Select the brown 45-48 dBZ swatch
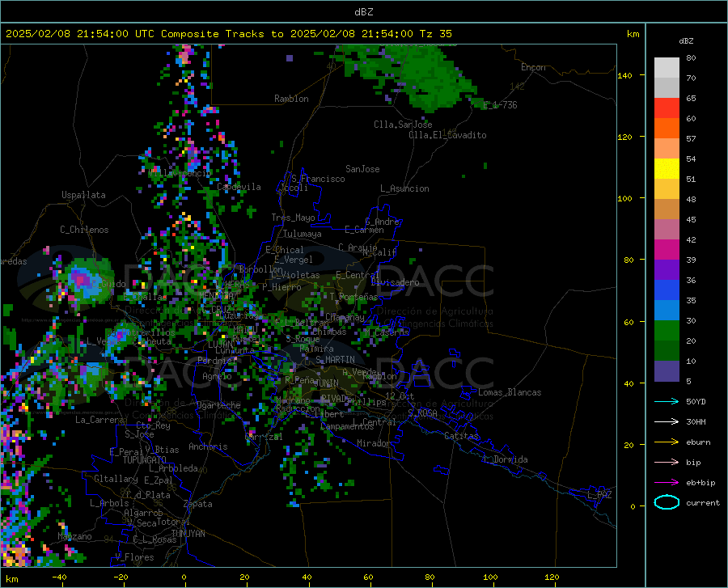728x588 pixels. [x=667, y=209]
